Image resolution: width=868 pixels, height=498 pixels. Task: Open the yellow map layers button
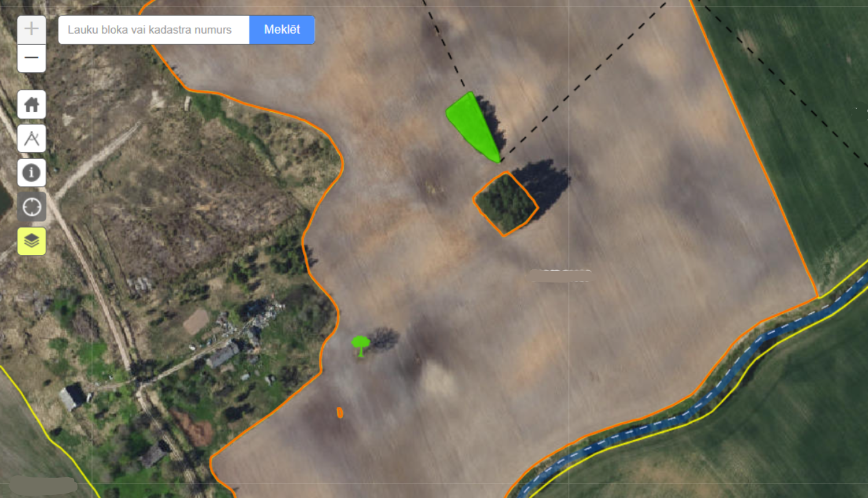[31, 241]
